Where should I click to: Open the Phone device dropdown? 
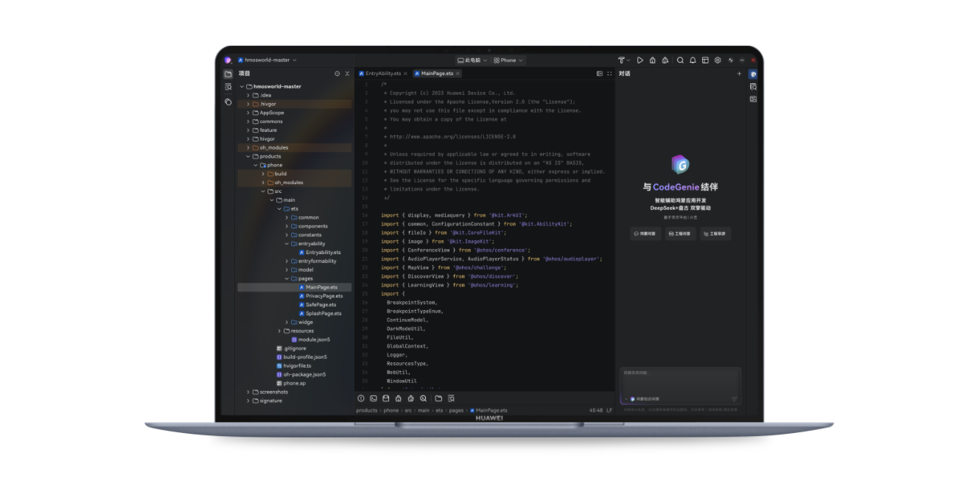508,60
